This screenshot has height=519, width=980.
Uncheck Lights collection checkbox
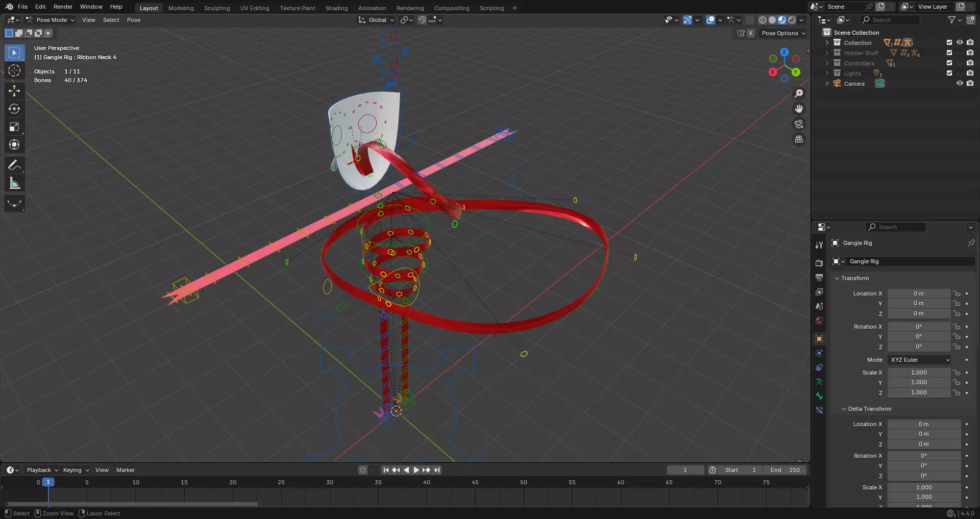click(x=949, y=73)
